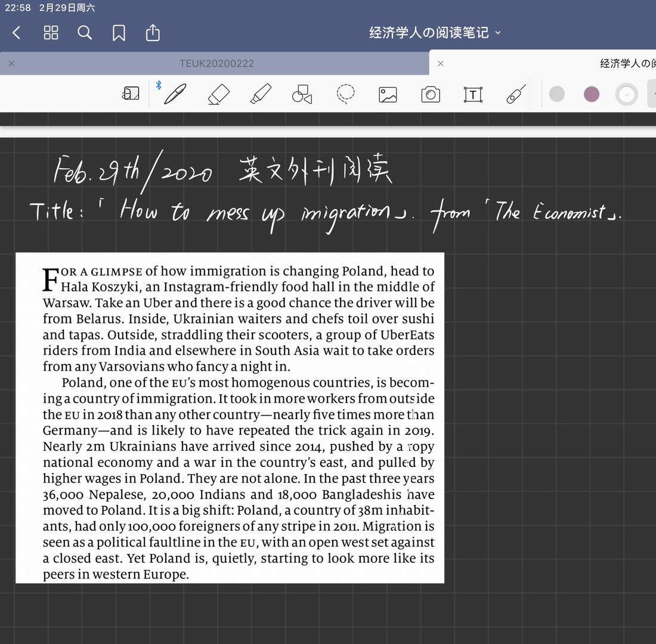The width and height of the screenshot is (656, 644).
Task: Open the page thumbnails grid view
Action: coord(51,33)
